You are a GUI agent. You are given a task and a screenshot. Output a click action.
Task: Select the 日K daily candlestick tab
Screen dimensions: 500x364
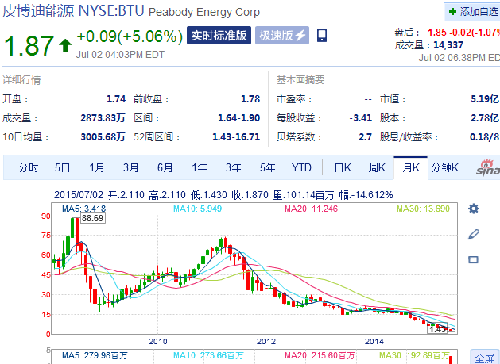tap(343, 167)
